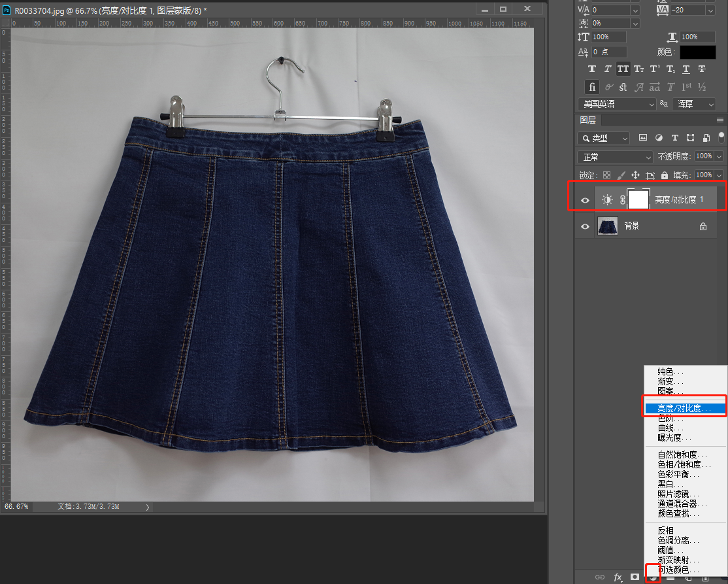This screenshot has width=728, height=584.
Task: Apply underline text style icon
Action: pos(686,69)
